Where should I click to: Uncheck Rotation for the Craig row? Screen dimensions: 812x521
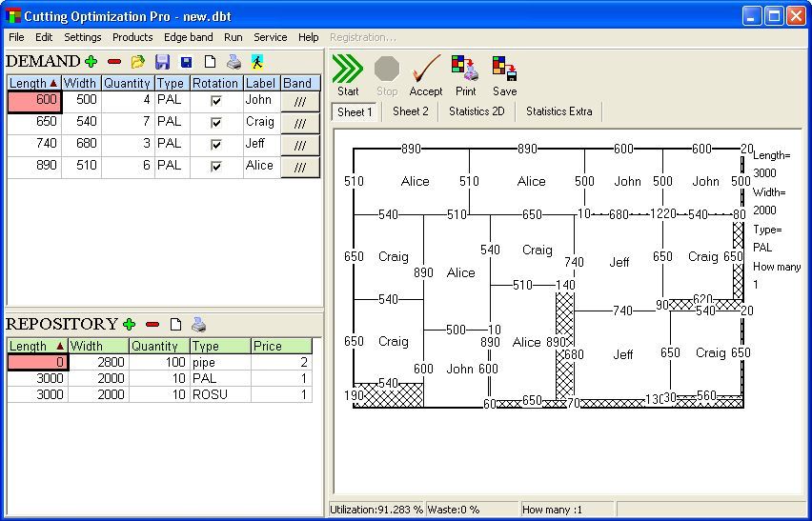coord(216,123)
